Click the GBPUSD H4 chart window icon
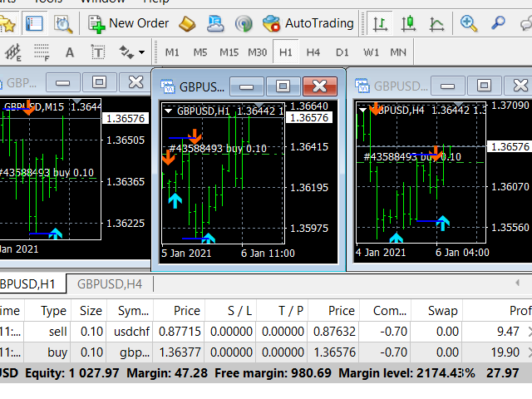This screenshot has height=399, width=532. 362,86
